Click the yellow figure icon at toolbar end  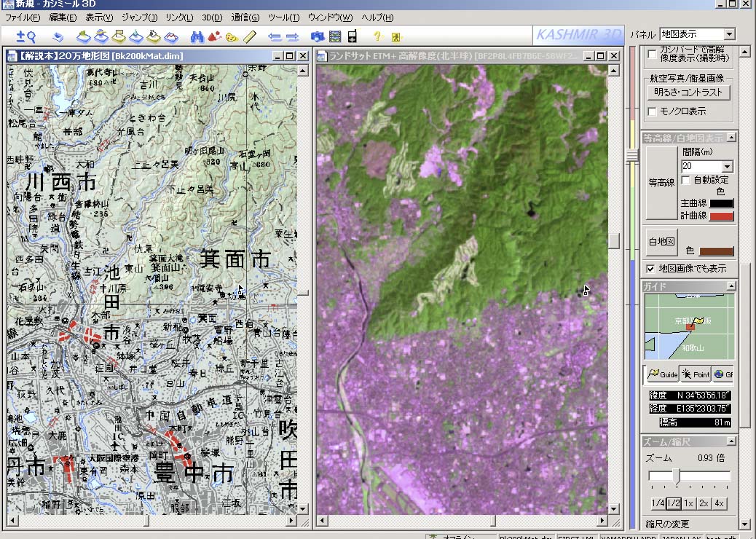click(396, 36)
